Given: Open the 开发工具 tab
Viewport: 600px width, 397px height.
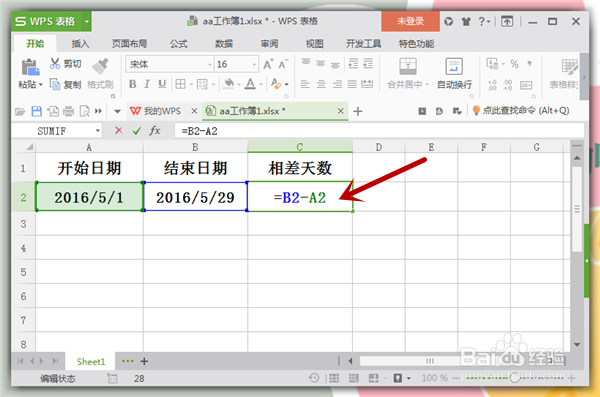Looking at the screenshot, I should pos(364,44).
